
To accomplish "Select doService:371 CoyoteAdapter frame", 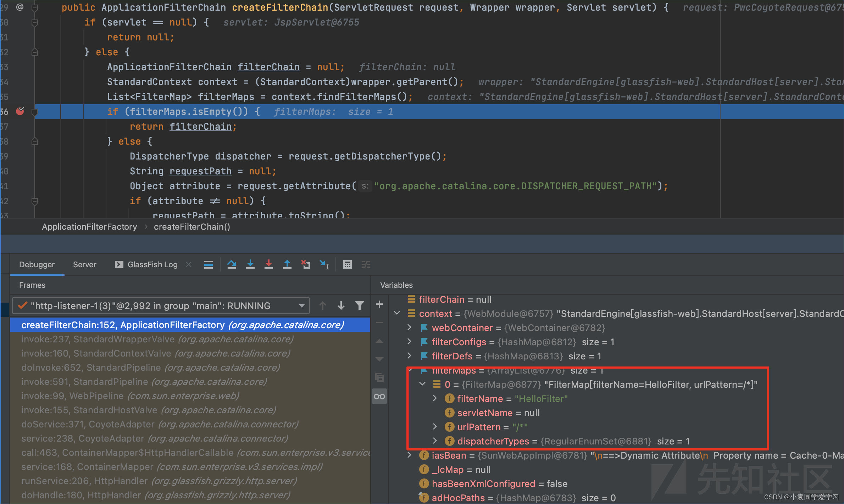I will (x=190, y=424).
